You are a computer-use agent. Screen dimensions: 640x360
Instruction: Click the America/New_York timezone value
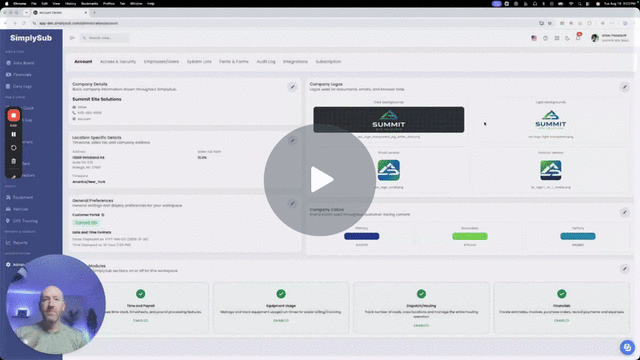click(89, 182)
